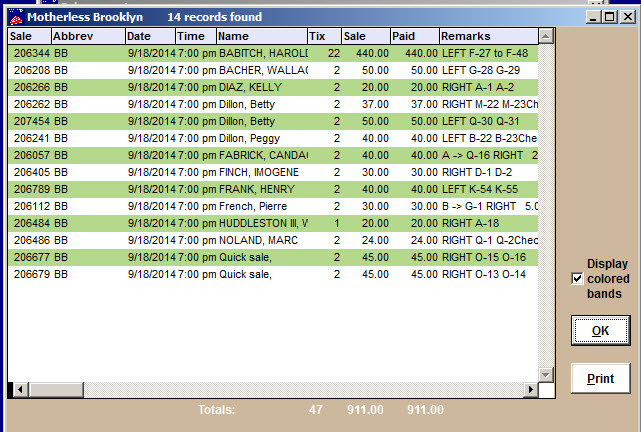Select sale number 206262

(x=32, y=105)
